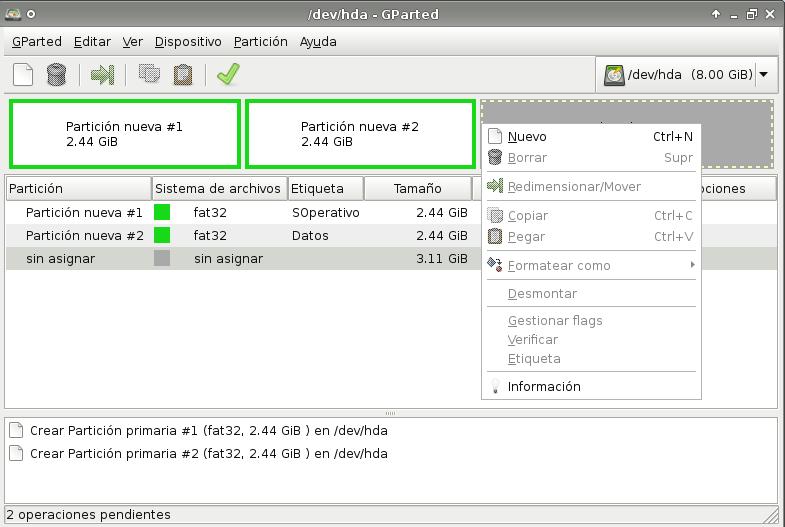Click the delete partition trash icon
Viewport: 785px width, 527px height.
(x=56, y=75)
